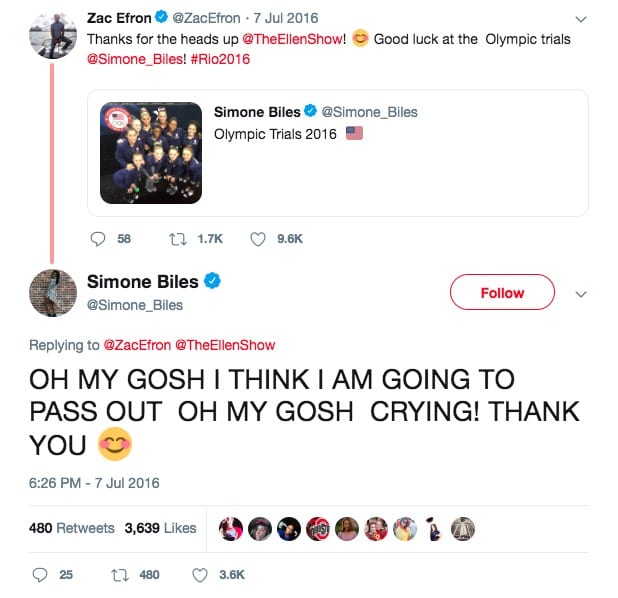Retweet Simone Biles' tweet showing 480
618x598 pixels.
(x=120, y=575)
